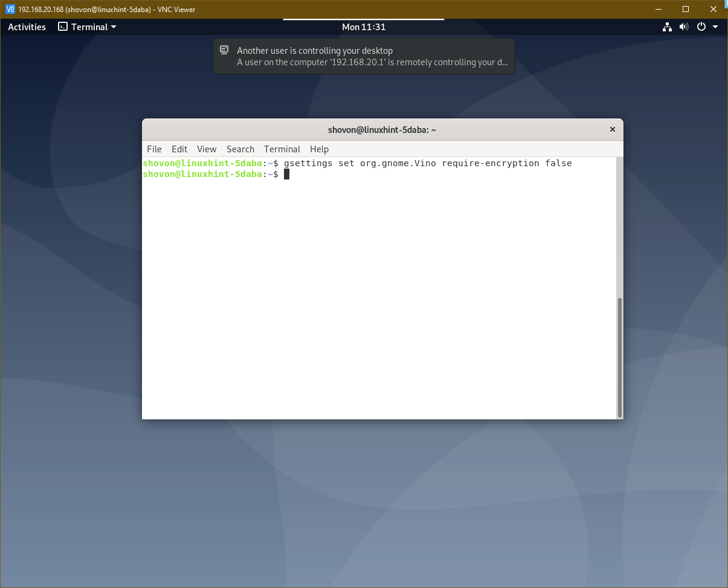
Task: Click the VNC Viewer toolbar handle at top center
Action: tap(364, 19)
